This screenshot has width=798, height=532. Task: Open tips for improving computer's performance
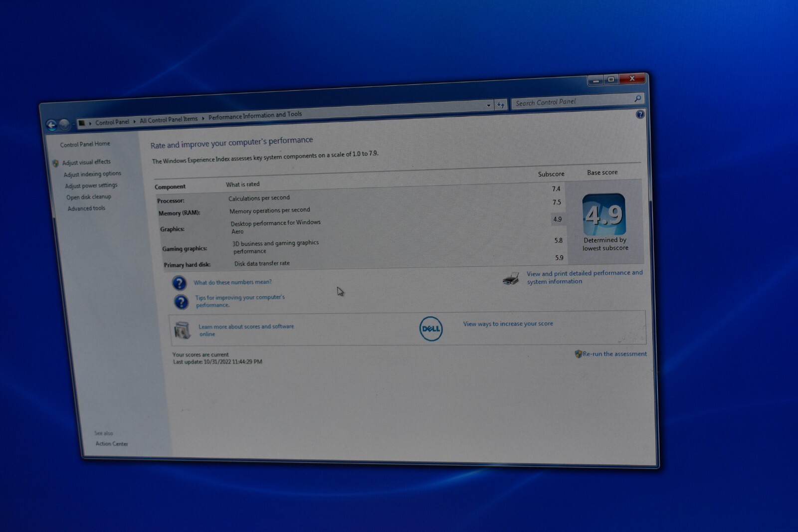(x=240, y=301)
